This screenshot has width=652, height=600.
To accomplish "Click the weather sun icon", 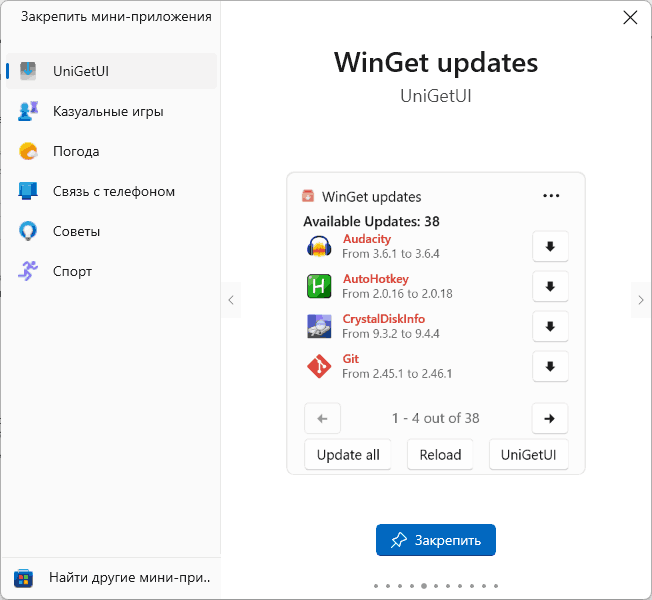I will coord(28,151).
